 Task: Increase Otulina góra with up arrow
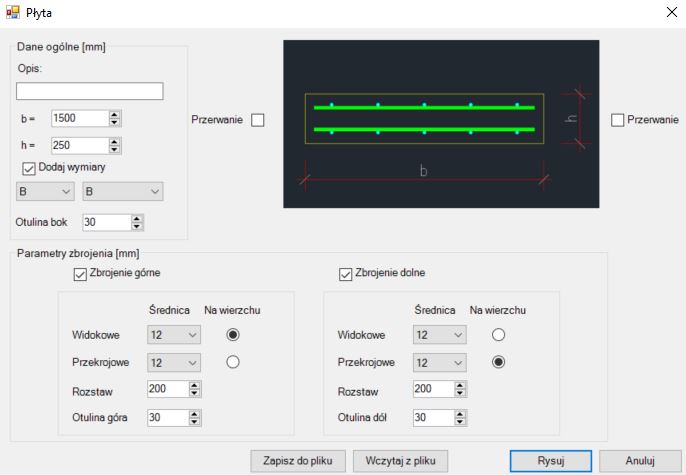click(x=195, y=414)
